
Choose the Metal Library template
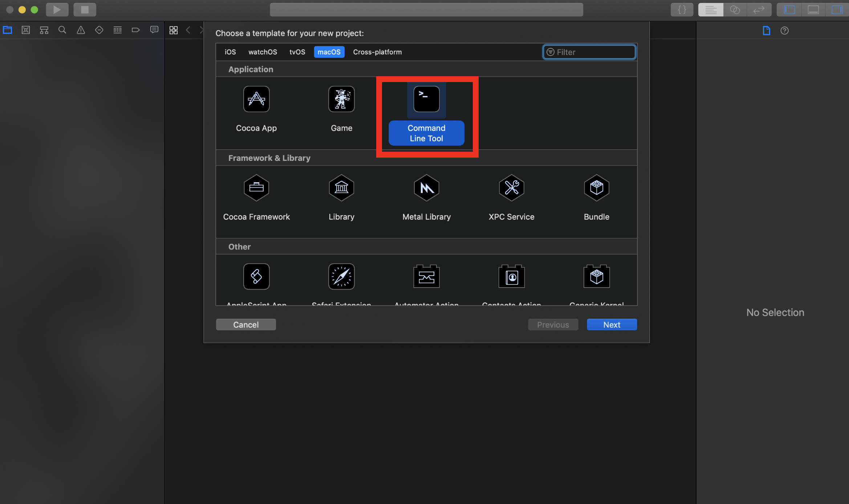[426, 198]
